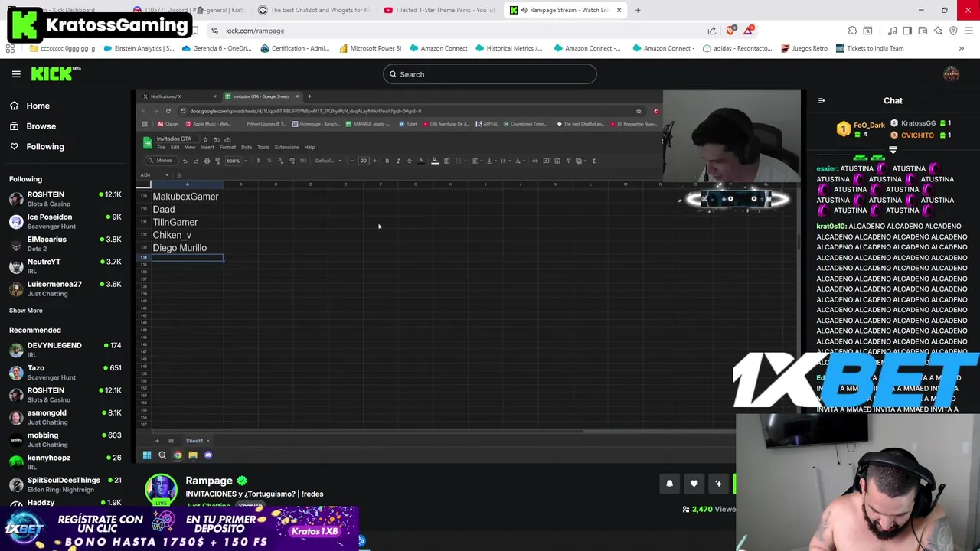This screenshot has width=980, height=551.
Task: Open Insert menu in streamed Google Sheets
Action: [x=207, y=147]
